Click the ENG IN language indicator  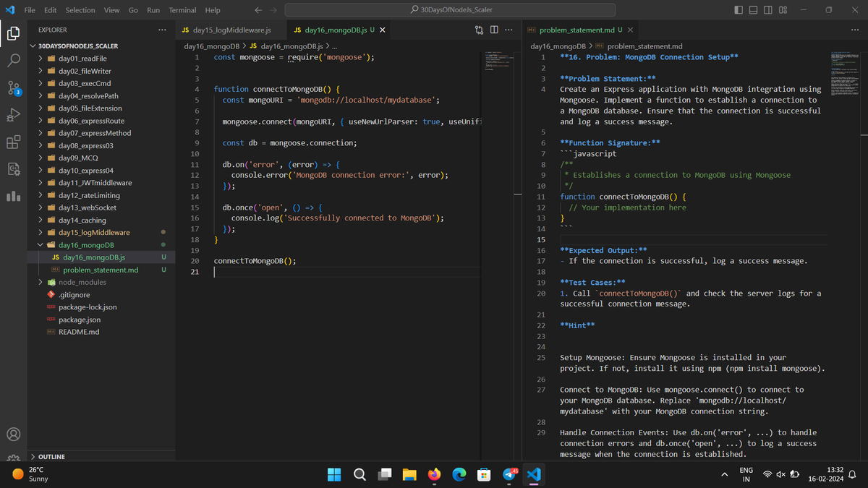point(746,474)
